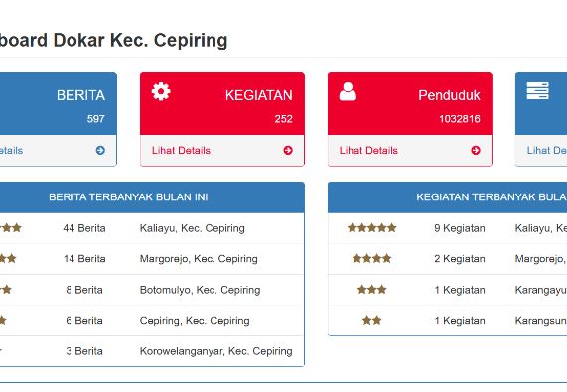Click two-star rating in Kegiatan table

(x=372, y=321)
